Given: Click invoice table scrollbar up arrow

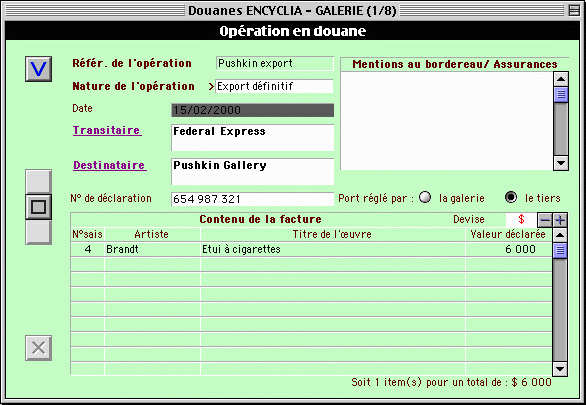Looking at the screenshot, I should pos(560,235).
